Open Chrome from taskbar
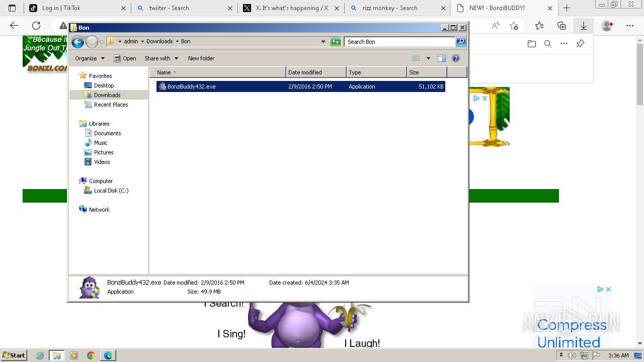644x362 pixels. click(91, 355)
